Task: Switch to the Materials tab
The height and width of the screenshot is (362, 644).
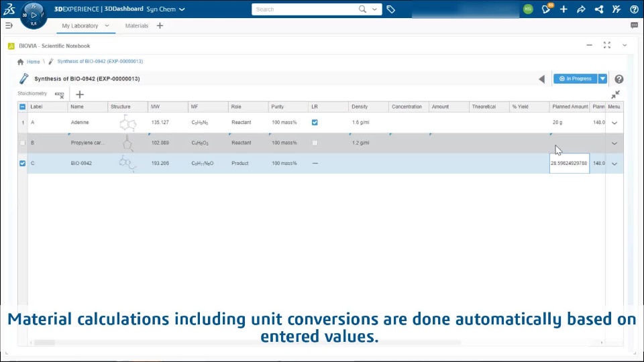Action: click(x=137, y=25)
